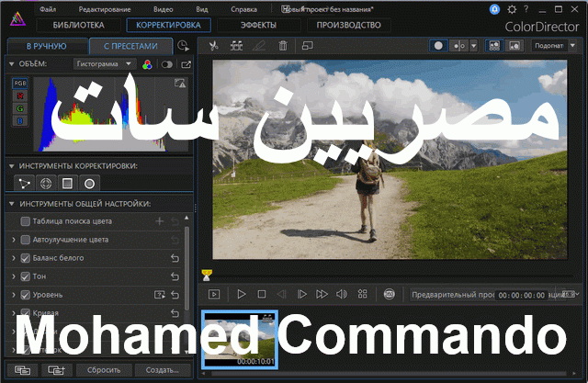The width and height of the screenshot is (588, 383).
Task: Select the video clip thumbnail in storyboard
Action: (x=239, y=340)
